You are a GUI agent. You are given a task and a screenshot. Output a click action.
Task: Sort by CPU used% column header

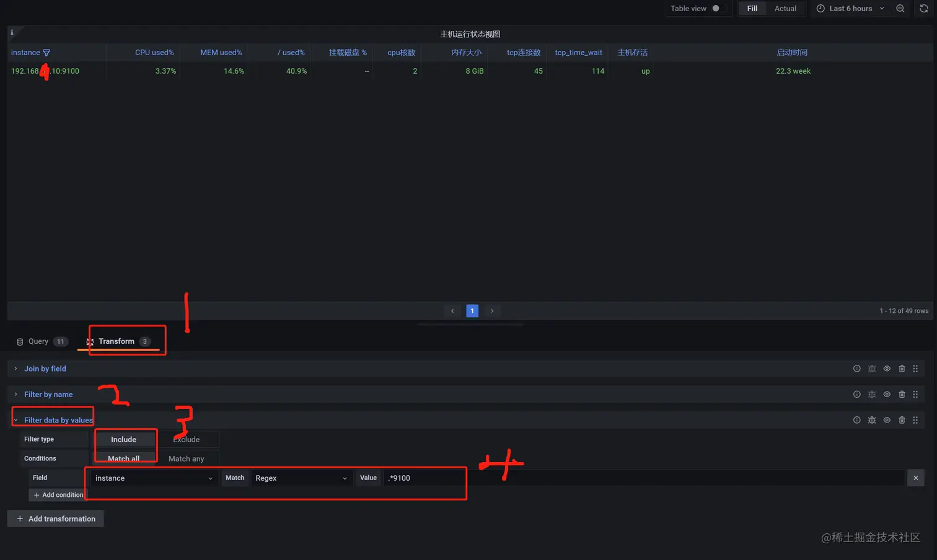tap(154, 53)
